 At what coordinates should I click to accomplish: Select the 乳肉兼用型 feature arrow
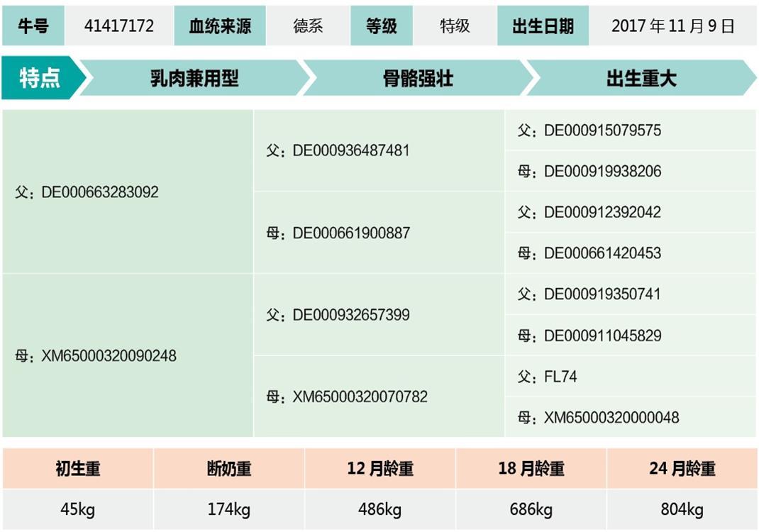pyautogui.click(x=194, y=78)
